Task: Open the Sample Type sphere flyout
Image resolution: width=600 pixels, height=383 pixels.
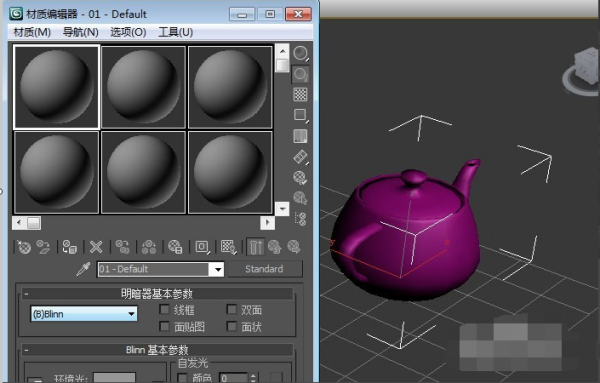Action: [x=300, y=54]
